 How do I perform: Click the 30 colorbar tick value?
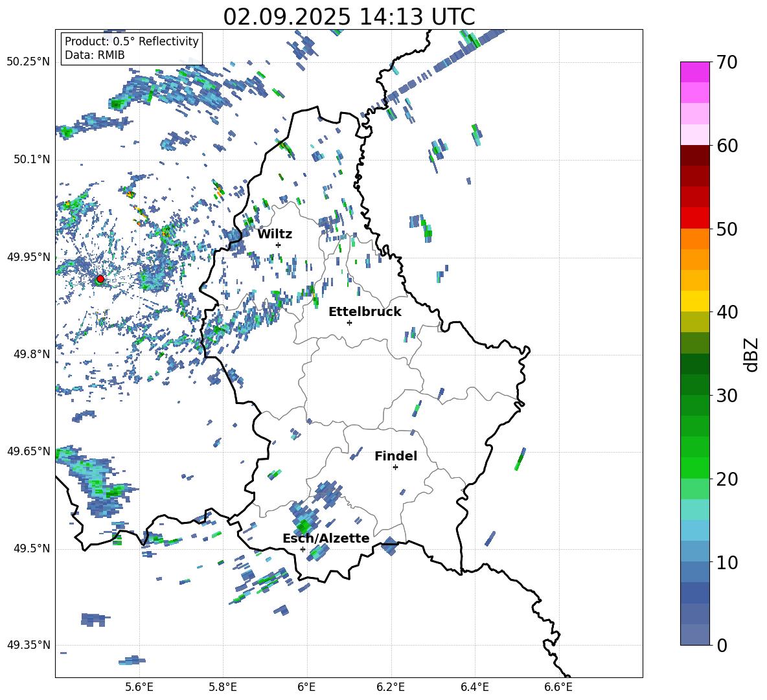(727, 396)
